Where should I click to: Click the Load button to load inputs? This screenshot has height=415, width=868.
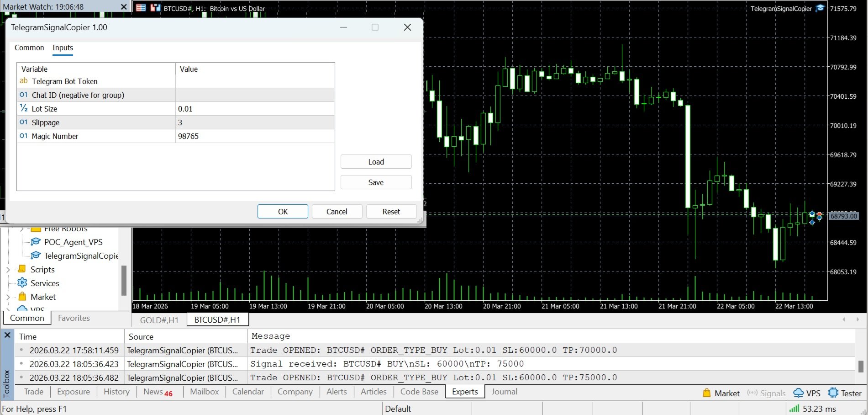pos(376,162)
